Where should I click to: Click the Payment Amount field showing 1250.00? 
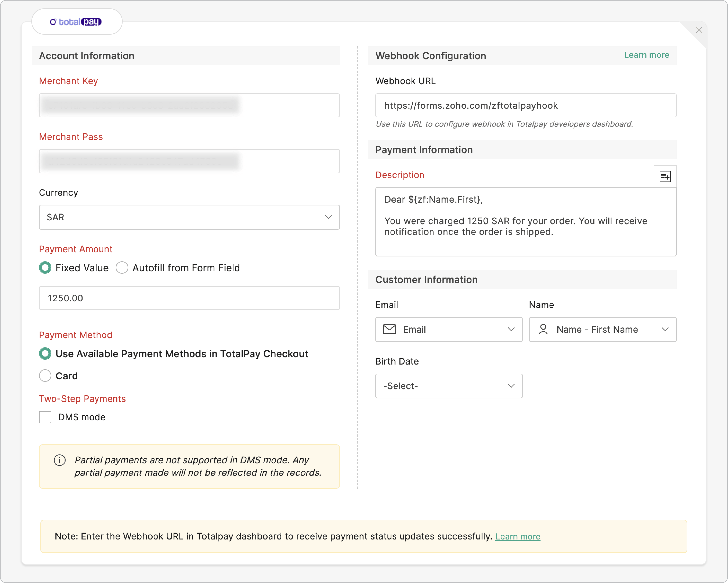click(x=189, y=298)
